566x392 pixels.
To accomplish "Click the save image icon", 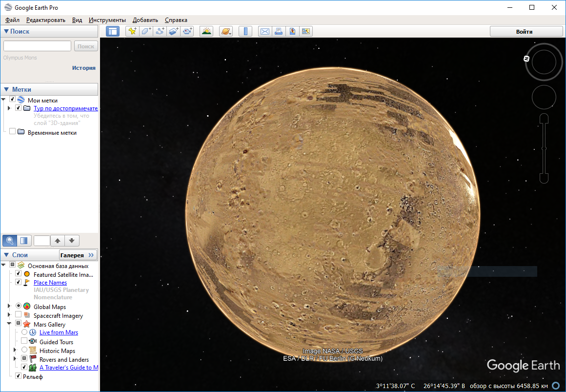I will click(x=292, y=31).
